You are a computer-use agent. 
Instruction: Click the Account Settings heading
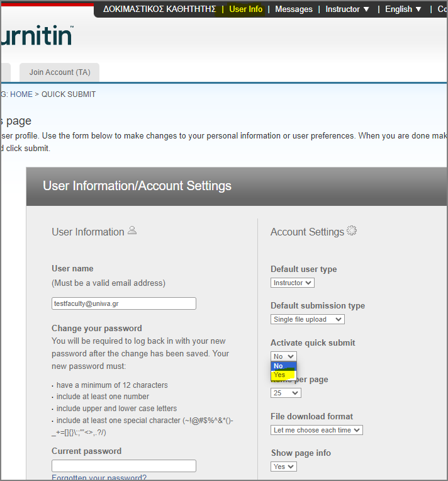tap(307, 232)
